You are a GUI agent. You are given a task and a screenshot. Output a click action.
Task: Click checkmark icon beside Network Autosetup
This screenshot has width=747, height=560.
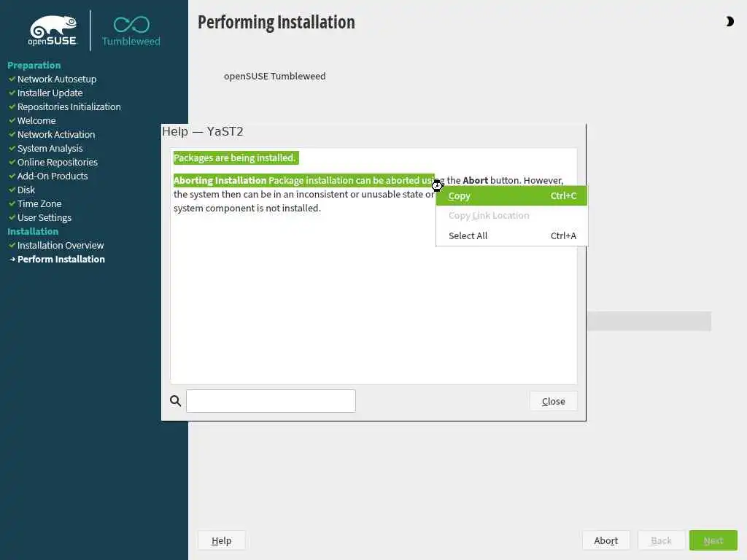coord(12,79)
